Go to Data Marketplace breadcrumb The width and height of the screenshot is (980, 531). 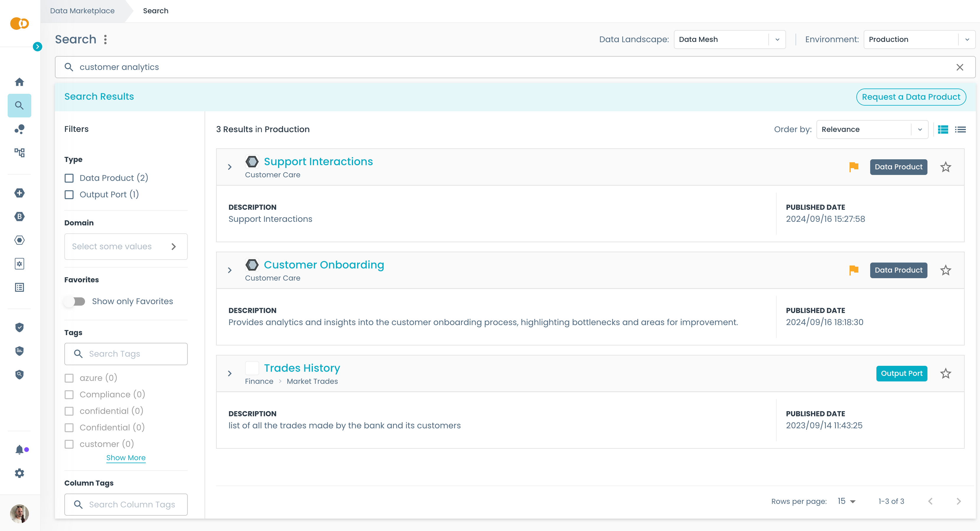(x=82, y=11)
